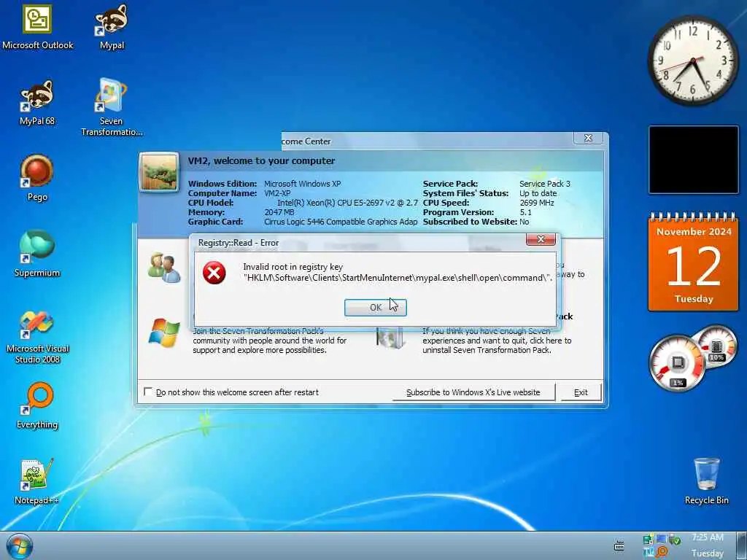Launch the Mypal raccoon shortcut
This screenshot has height=560, width=747.
point(112,27)
